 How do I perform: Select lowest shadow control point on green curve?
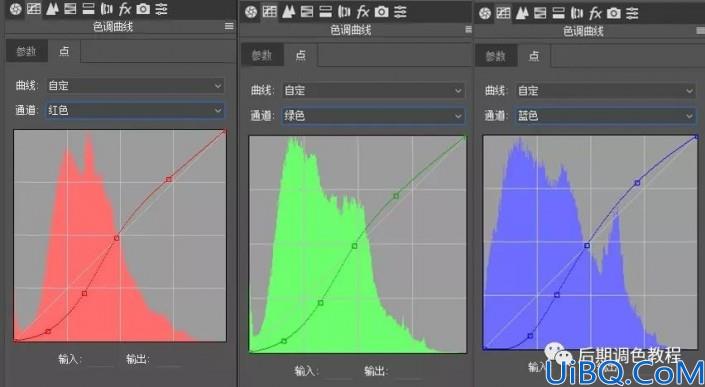(284, 341)
